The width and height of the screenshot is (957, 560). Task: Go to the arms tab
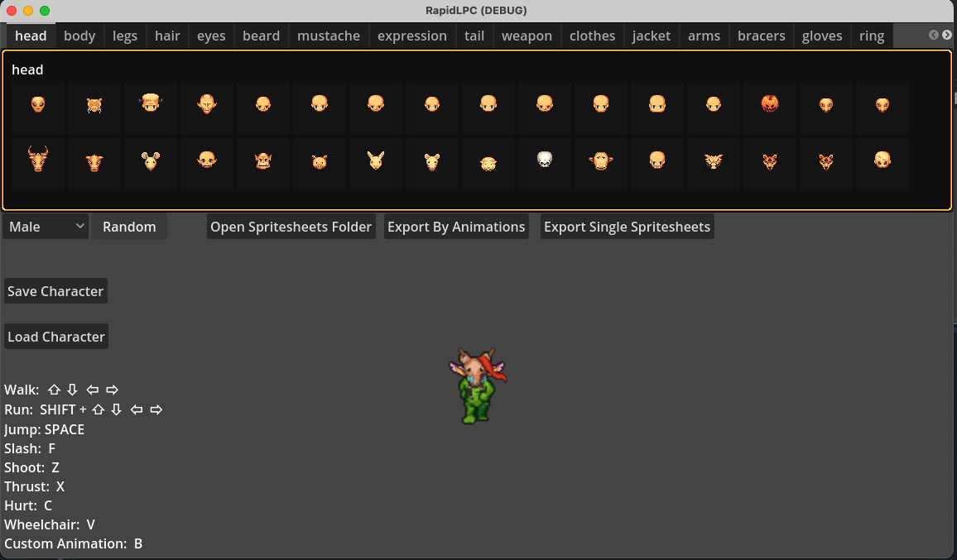[704, 36]
